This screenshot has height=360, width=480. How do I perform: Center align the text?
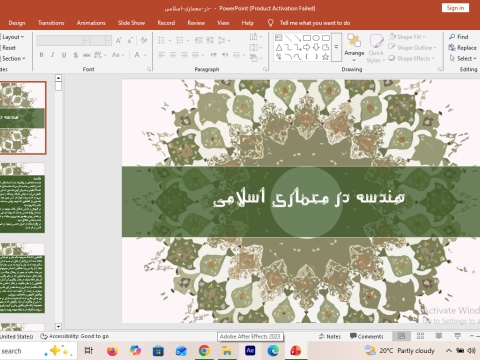pyautogui.click(x=173, y=55)
